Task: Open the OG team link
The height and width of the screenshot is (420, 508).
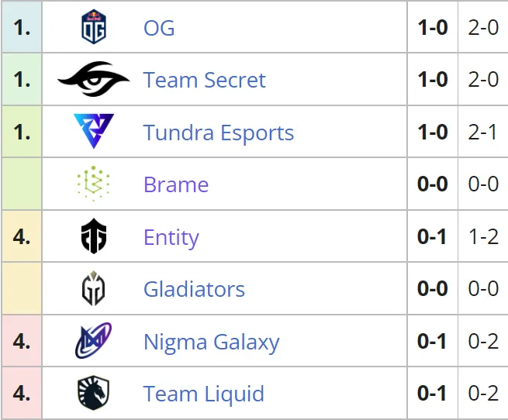Action: point(159,28)
